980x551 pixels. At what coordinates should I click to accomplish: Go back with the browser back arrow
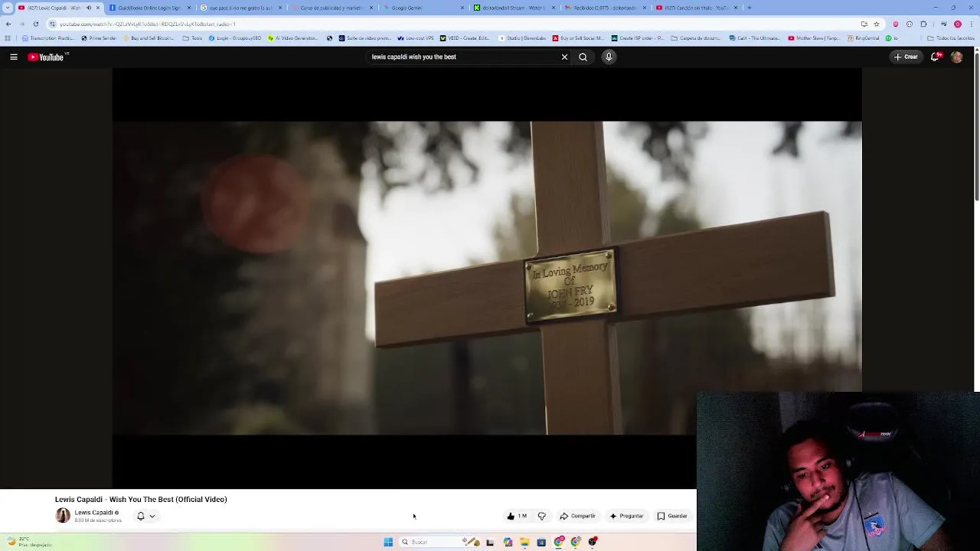click(8, 24)
